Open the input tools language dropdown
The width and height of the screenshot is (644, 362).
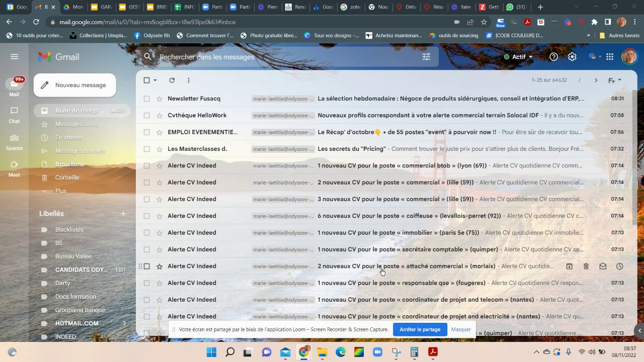tap(615, 80)
